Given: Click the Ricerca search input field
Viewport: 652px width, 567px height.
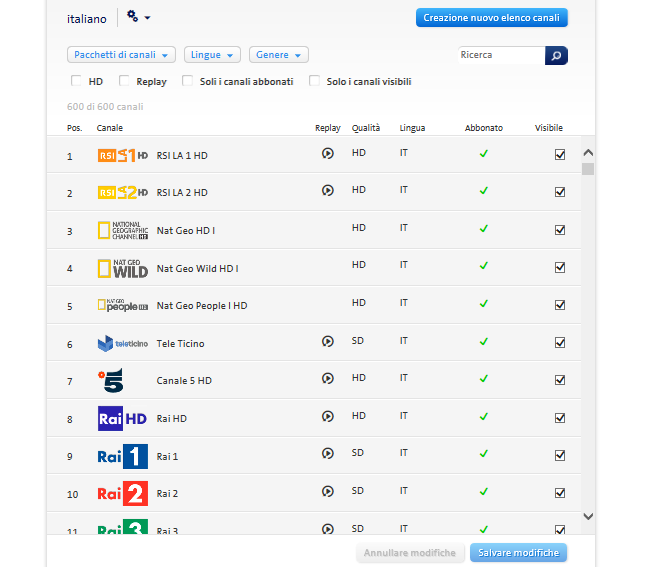Looking at the screenshot, I should coord(501,55).
